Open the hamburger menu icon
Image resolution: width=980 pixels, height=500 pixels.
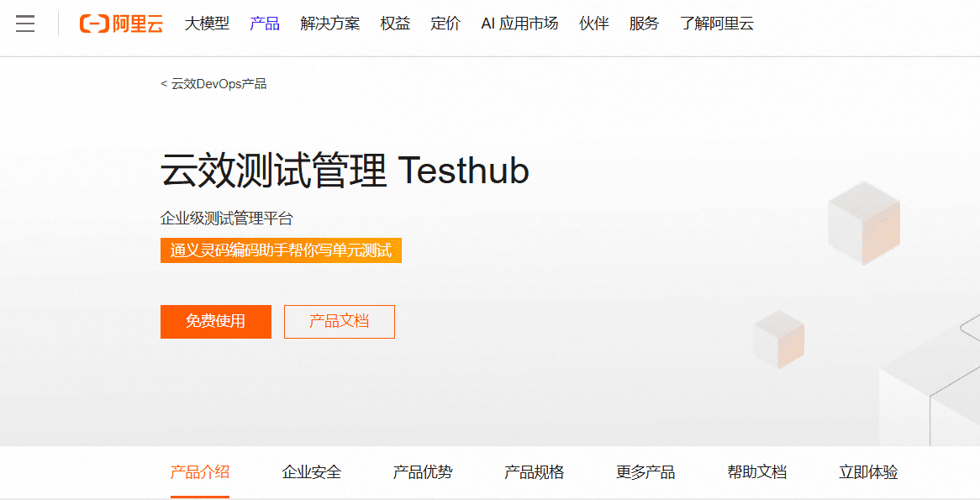pyautogui.click(x=25, y=24)
